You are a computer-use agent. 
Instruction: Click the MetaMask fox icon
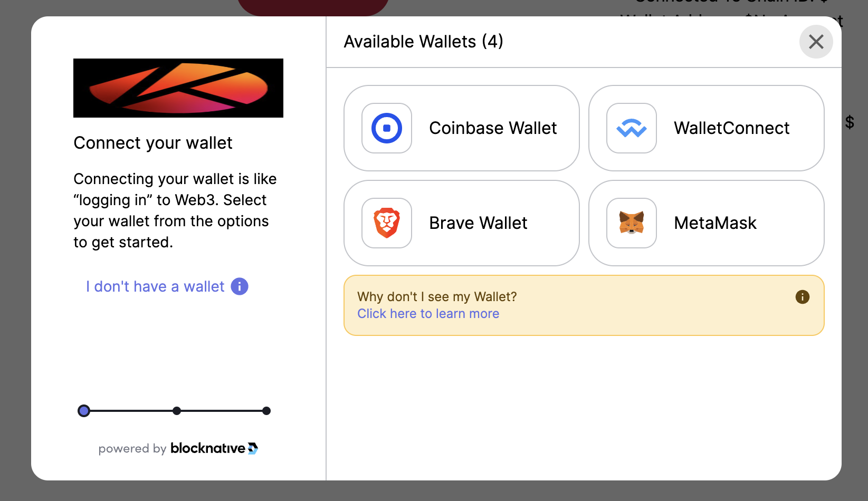[632, 223]
